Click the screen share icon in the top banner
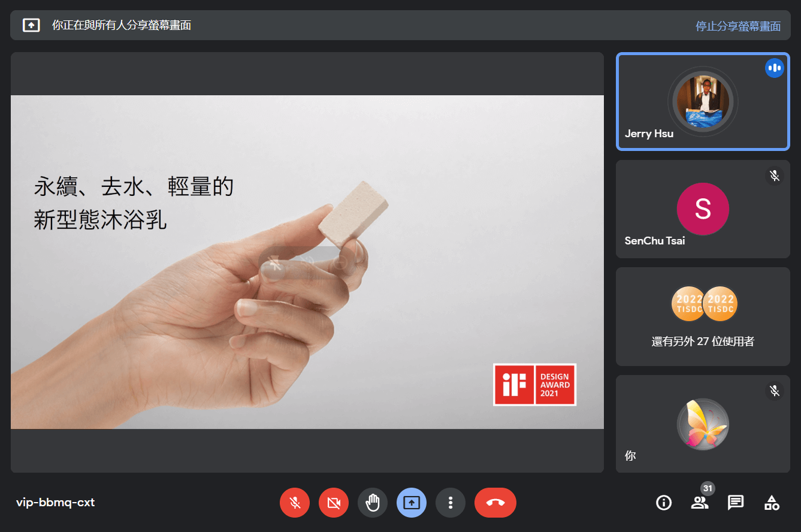Viewport: 801px width, 532px height. point(31,25)
